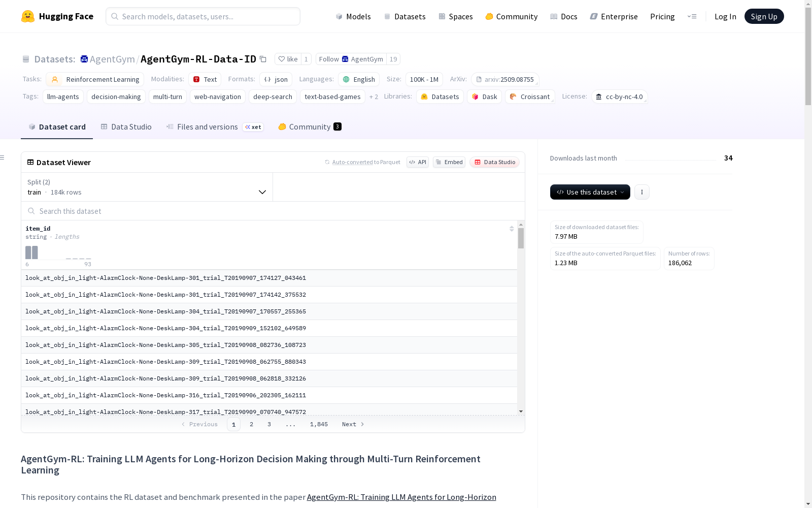Select row ending trial_T20190907_170557_255365
812x508 pixels.
269,311
